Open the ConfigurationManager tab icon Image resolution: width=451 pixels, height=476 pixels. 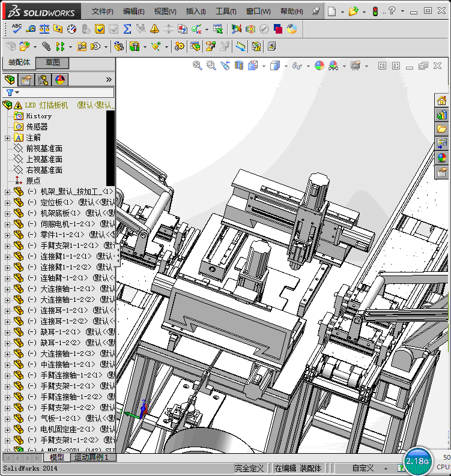click(x=43, y=80)
